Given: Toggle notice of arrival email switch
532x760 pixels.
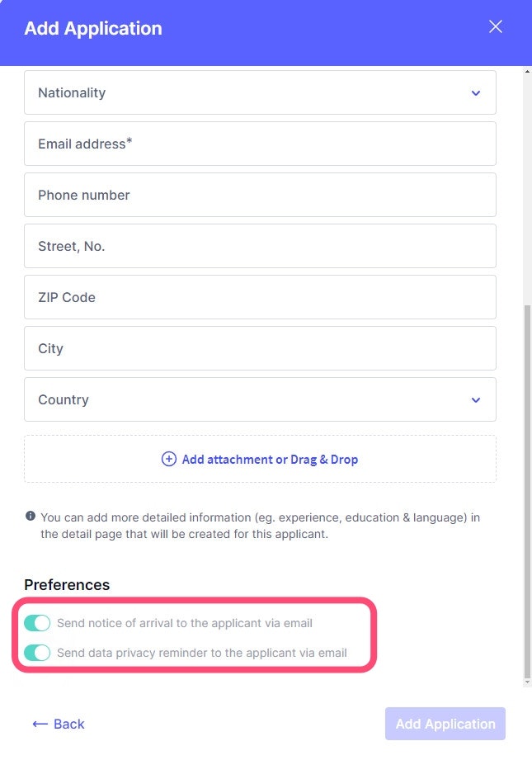Looking at the screenshot, I should (37, 623).
